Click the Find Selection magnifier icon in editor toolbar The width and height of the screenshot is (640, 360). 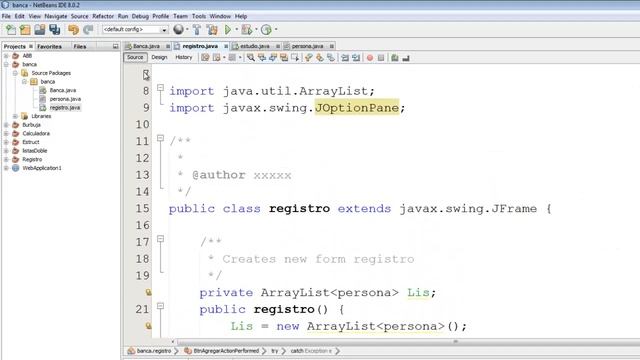(251, 58)
